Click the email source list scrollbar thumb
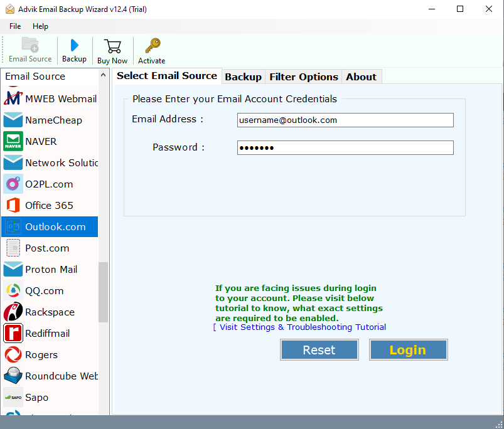Image resolution: width=504 pixels, height=429 pixels. tap(103, 292)
